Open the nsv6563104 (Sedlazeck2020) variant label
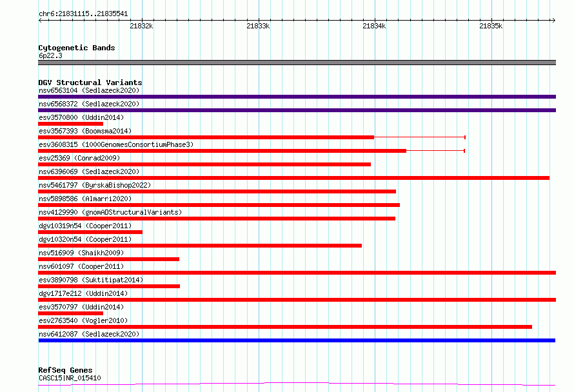 (89, 90)
